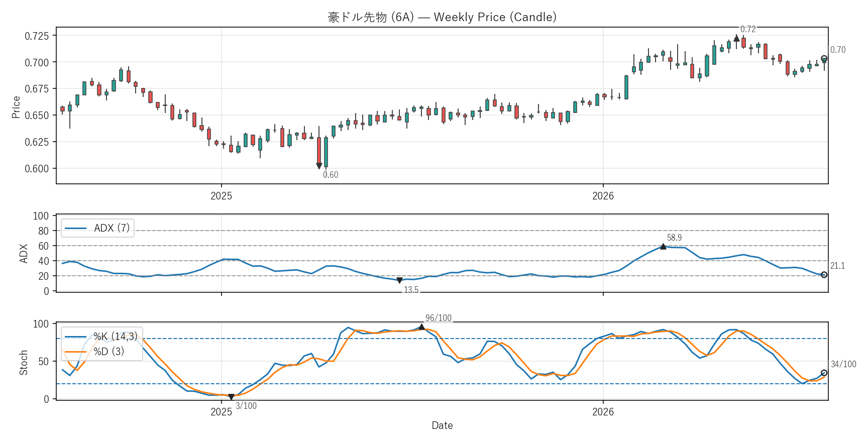Click the "%D (3)" legend entry
This screenshot has height=441, width=868.
click(x=95, y=351)
